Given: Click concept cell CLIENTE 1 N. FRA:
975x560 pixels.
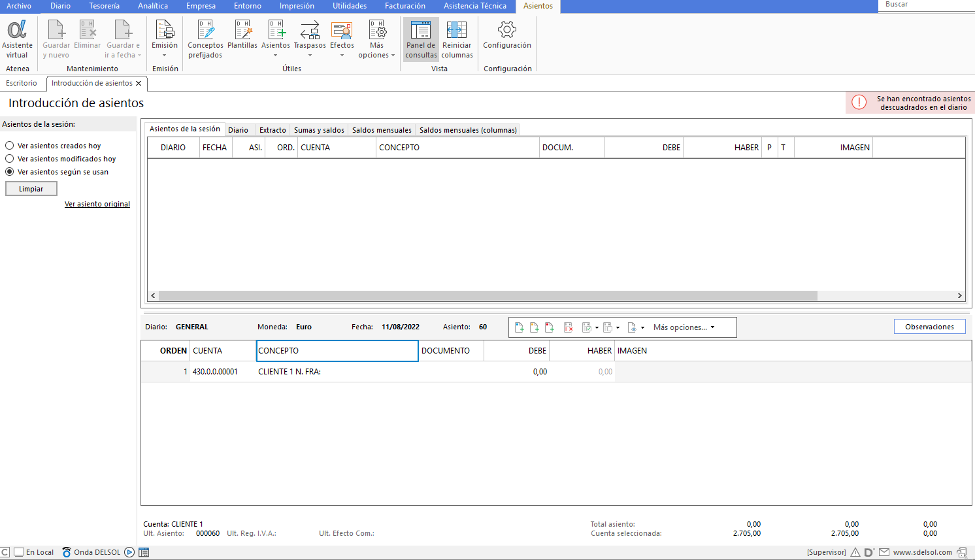Looking at the screenshot, I should [337, 372].
